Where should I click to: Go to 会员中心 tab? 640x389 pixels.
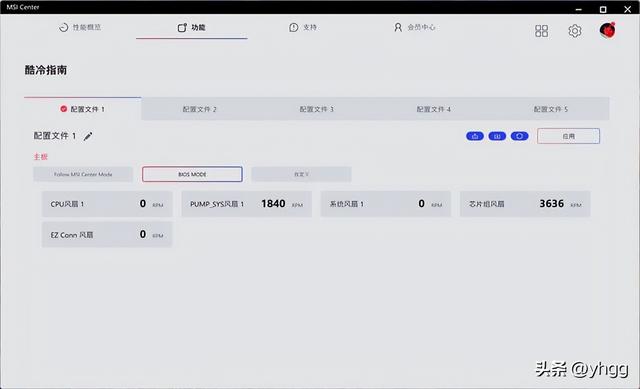tap(414, 27)
